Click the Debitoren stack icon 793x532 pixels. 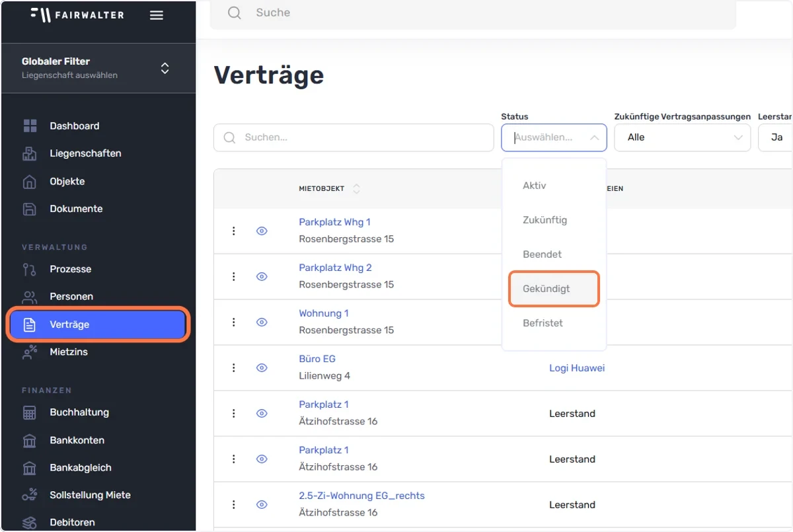click(x=30, y=523)
